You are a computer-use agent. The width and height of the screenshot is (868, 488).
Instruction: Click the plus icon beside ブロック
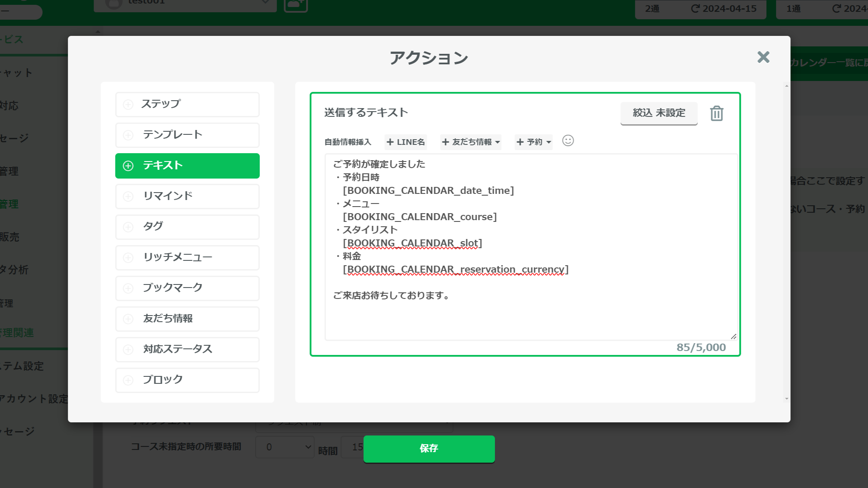(x=128, y=380)
